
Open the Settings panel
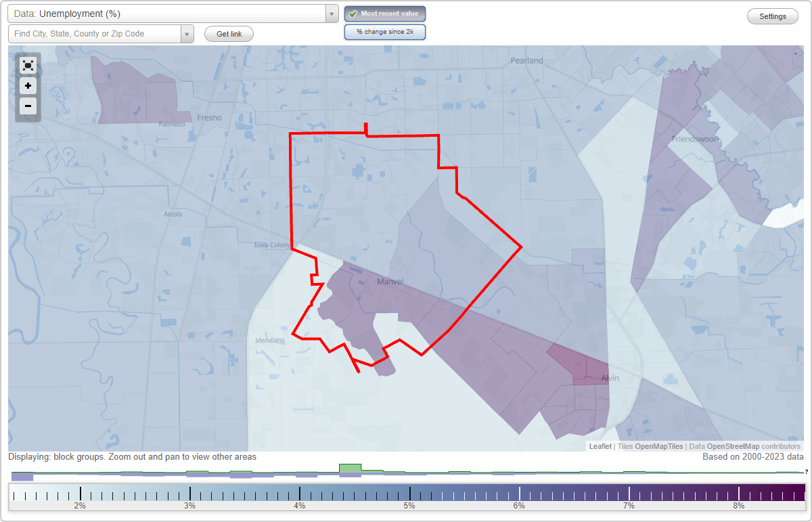click(772, 16)
